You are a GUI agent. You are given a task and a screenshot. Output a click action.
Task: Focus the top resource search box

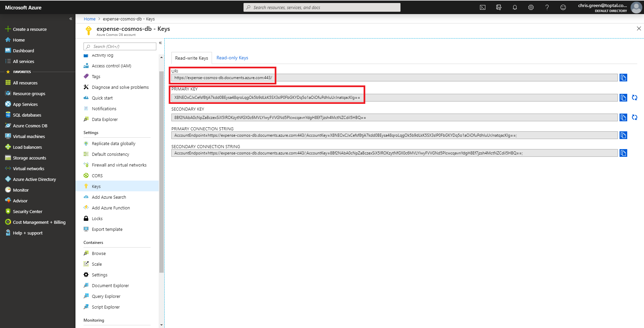tap(322, 7)
